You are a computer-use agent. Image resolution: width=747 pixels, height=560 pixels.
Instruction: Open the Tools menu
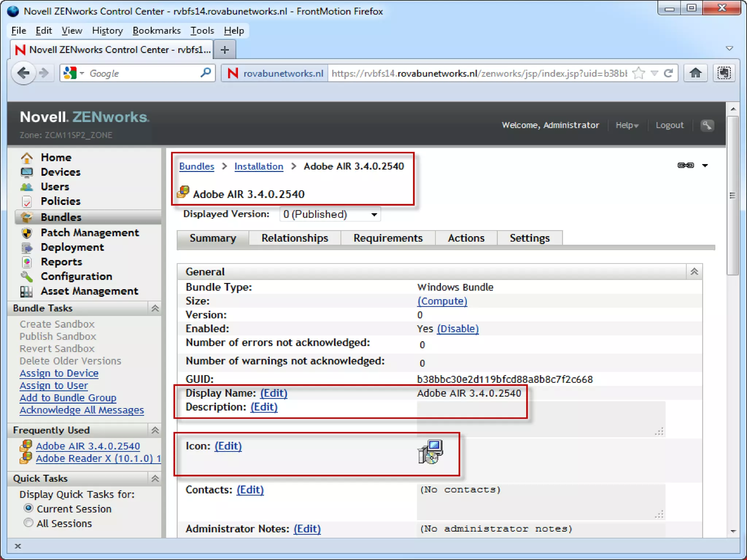[202, 31]
